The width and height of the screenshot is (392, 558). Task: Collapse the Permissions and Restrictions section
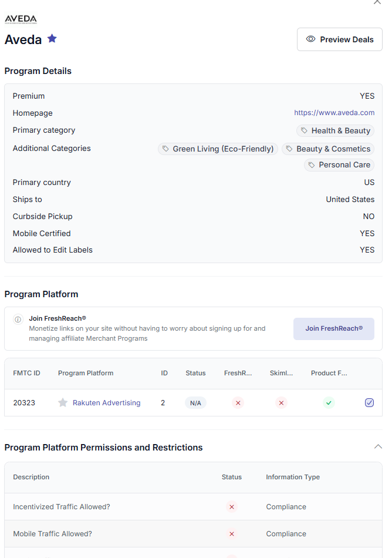point(378,447)
